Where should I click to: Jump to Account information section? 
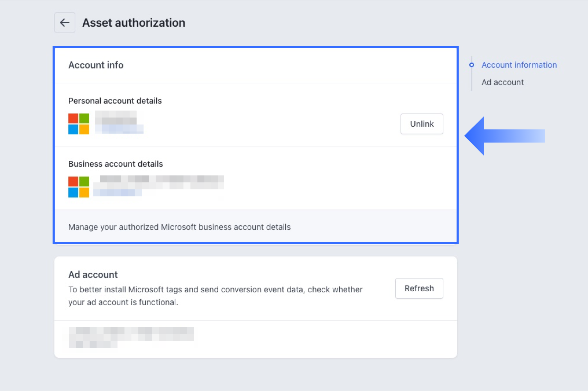coord(519,65)
